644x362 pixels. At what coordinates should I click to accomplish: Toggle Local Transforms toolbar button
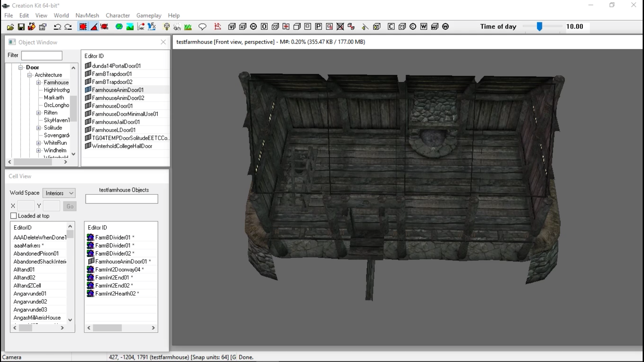pos(105,27)
